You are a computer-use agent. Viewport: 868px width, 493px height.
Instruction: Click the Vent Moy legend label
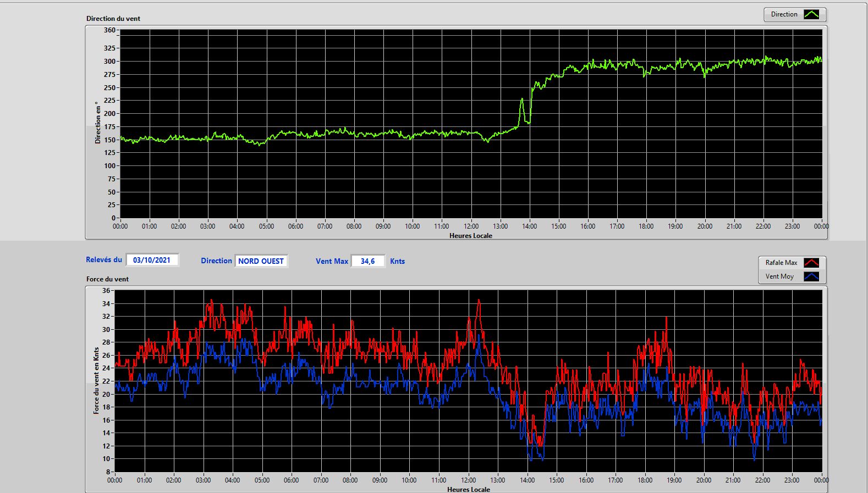[779, 276]
